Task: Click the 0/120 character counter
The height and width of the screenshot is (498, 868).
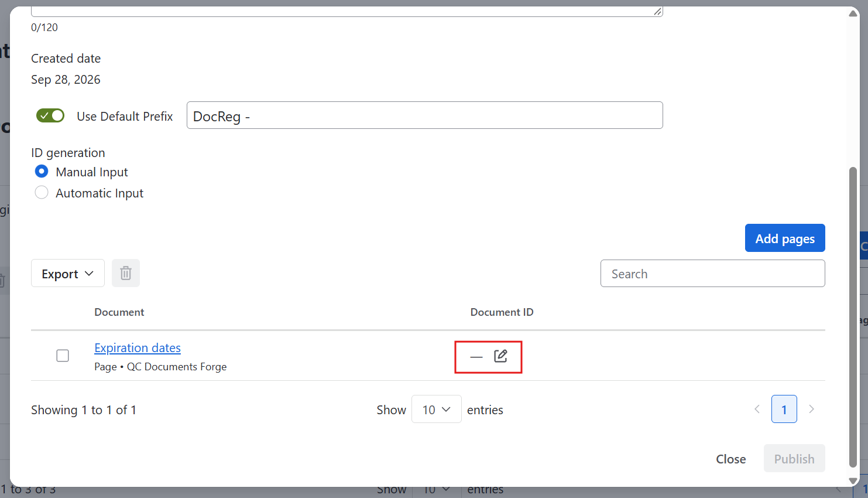Action: (44, 28)
